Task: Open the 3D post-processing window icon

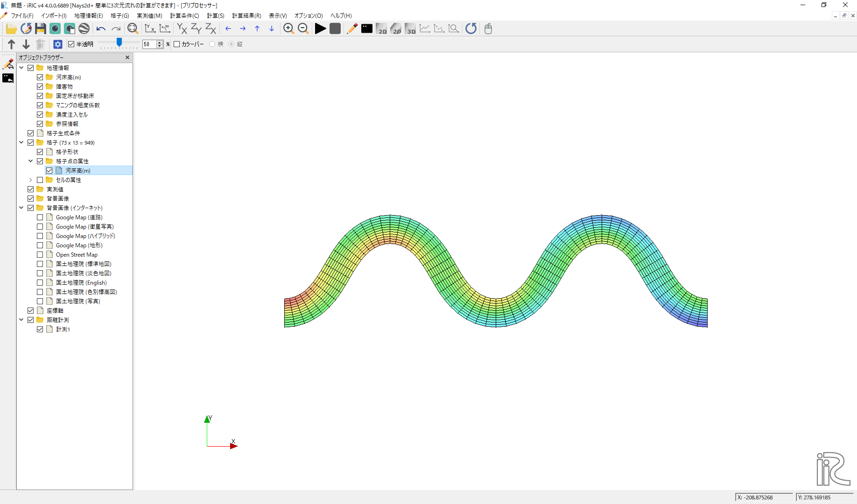Action: (410, 29)
